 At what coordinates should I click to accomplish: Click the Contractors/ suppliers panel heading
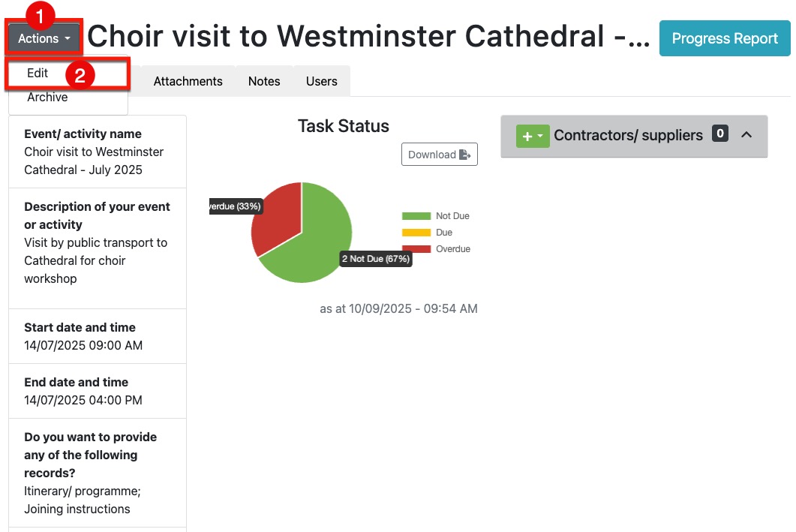[x=628, y=136]
